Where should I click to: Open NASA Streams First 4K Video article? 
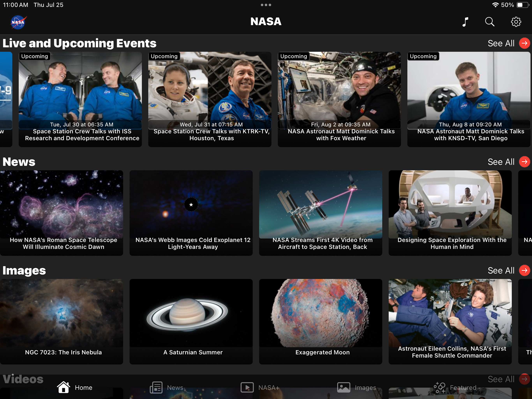click(320, 213)
